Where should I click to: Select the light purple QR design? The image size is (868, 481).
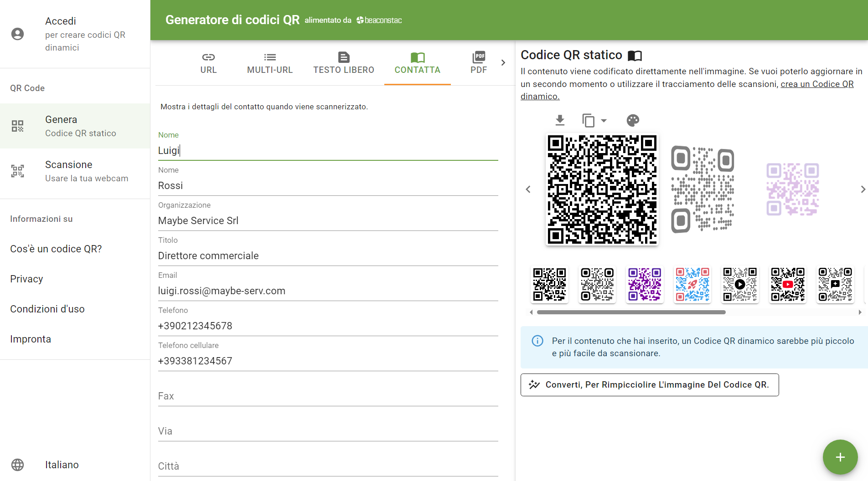point(793,189)
